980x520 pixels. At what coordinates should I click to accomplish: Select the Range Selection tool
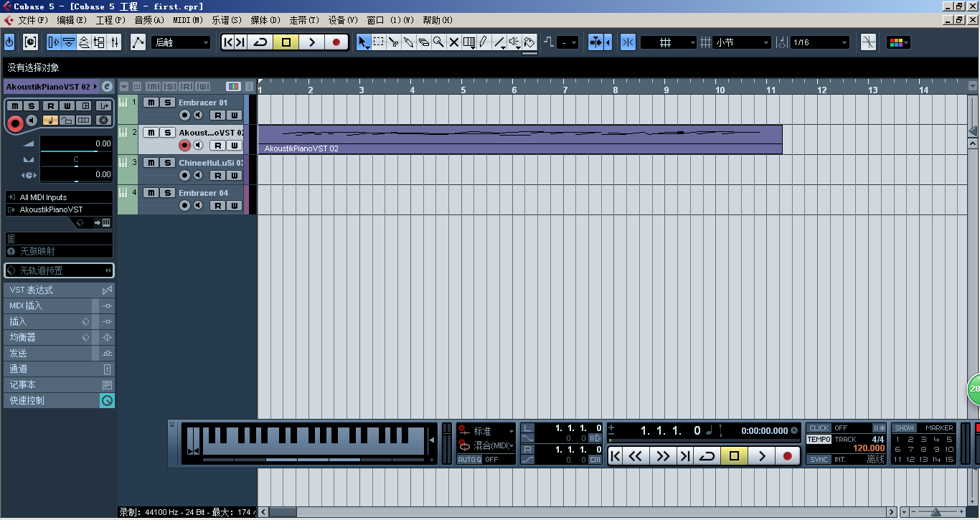click(x=379, y=42)
